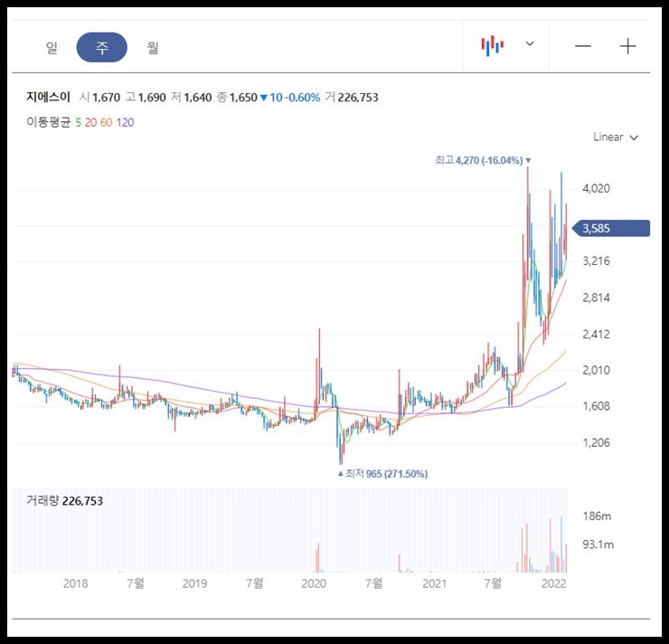Click the 지에스이 stock name
Image resolution: width=669 pixels, height=644 pixels.
[48, 97]
